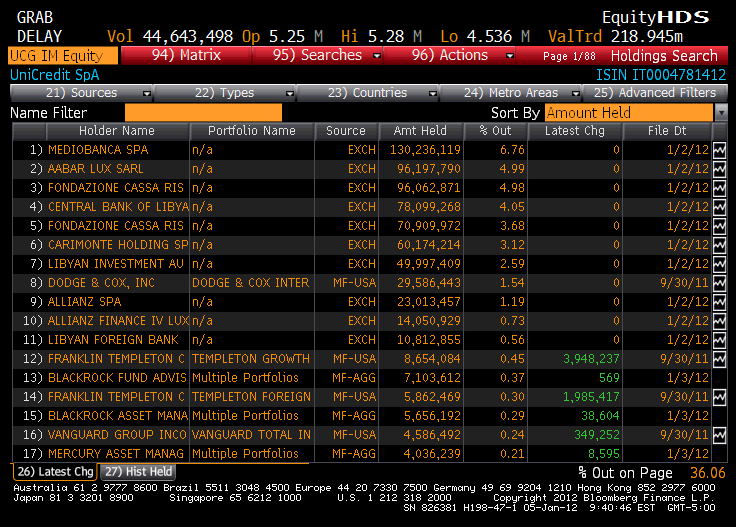Select holder DODGE & COX, INC
The width and height of the screenshot is (736, 527).
tap(101, 283)
